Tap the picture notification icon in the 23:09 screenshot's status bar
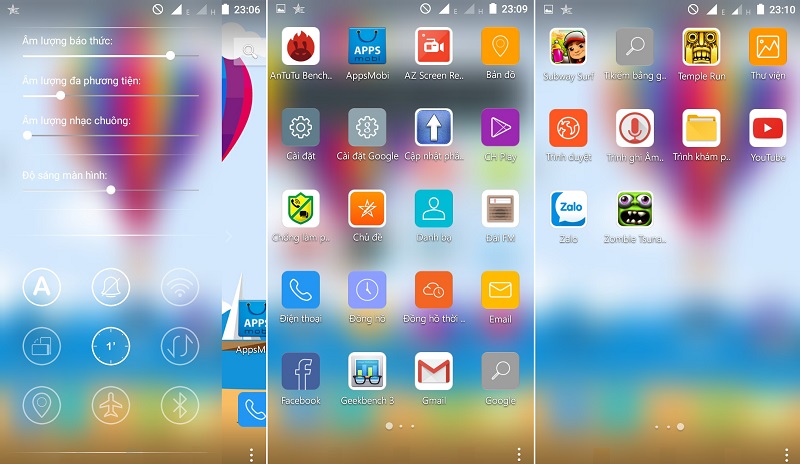Image resolution: width=800 pixels, height=464 pixels. click(281, 9)
